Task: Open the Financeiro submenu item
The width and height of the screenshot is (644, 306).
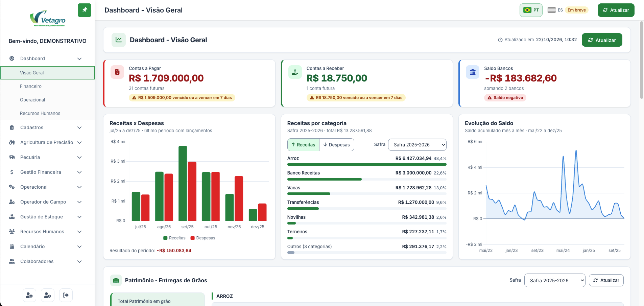Action: (x=47, y=86)
